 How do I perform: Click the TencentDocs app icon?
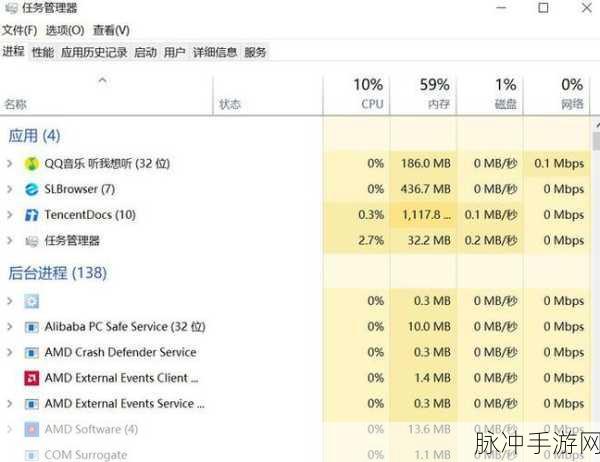pyautogui.click(x=32, y=215)
